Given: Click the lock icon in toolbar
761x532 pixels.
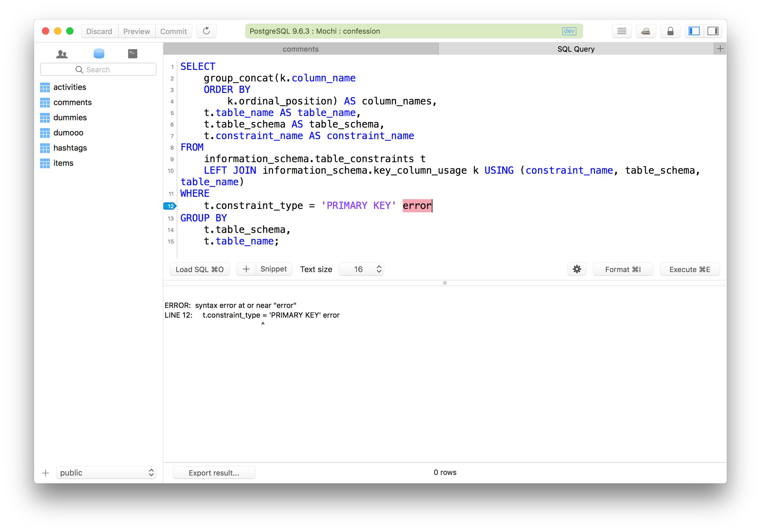Looking at the screenshot, I should tap(670, 31).
